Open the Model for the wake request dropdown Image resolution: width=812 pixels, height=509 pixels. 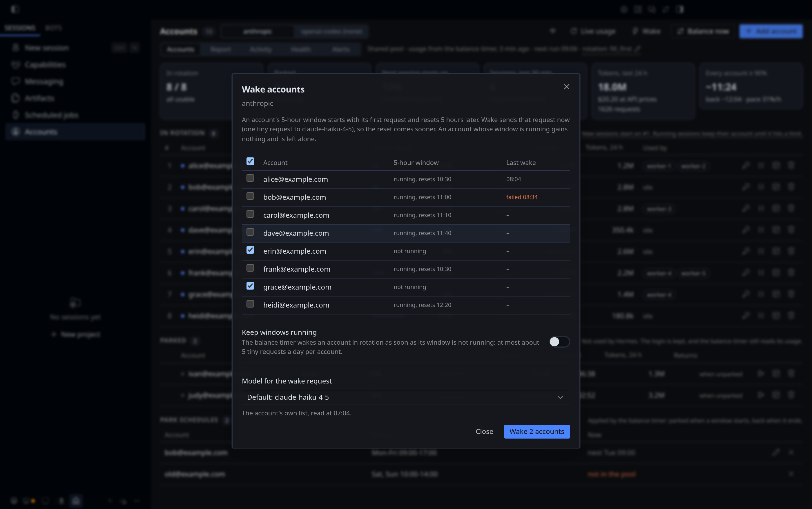(405, 397)
